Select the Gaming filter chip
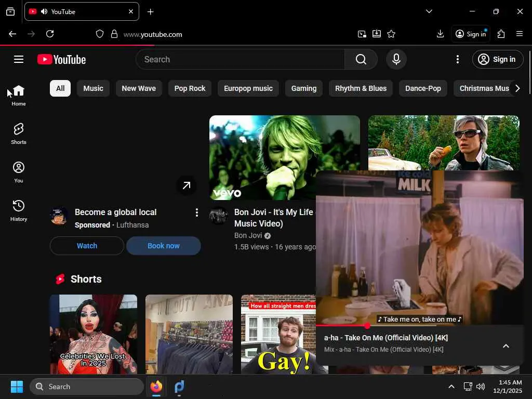 303,88
